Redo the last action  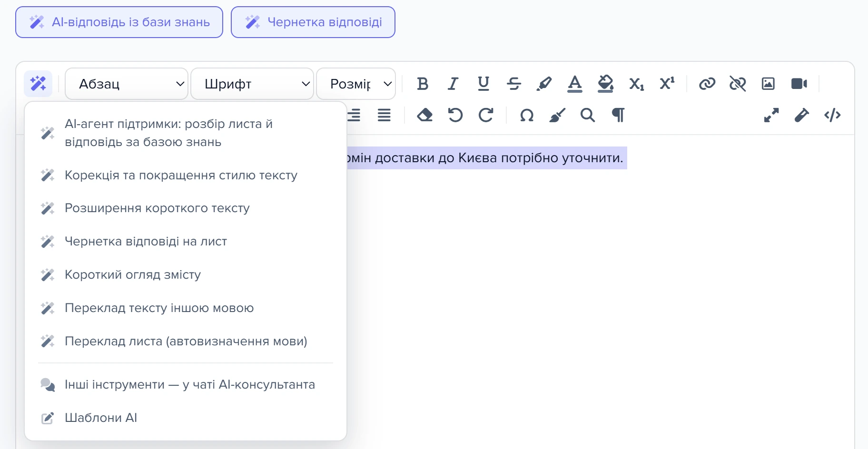coord(485,115)
